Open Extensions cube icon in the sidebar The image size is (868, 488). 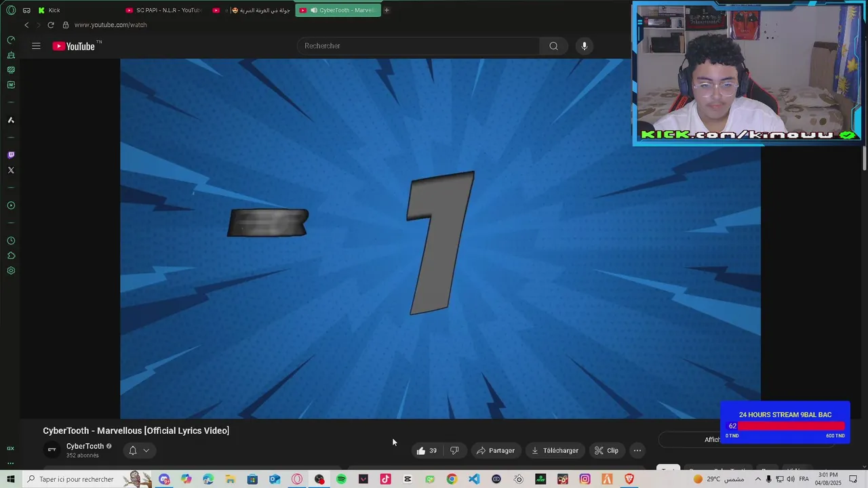11,256
